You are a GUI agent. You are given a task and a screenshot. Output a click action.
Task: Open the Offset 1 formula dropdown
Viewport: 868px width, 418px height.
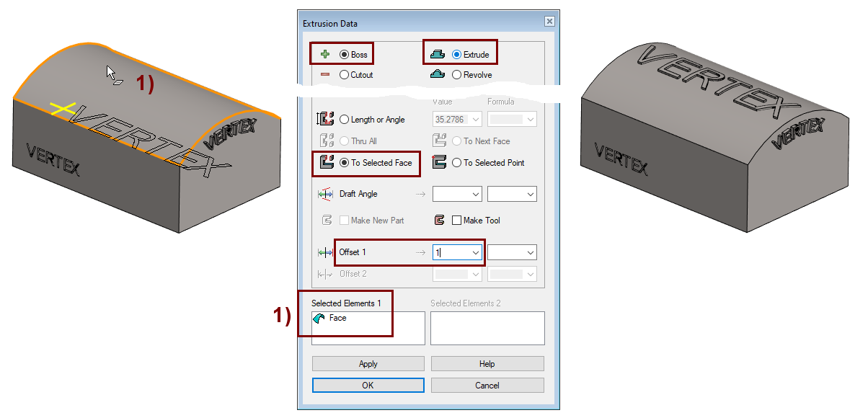click(x=531, y=253)
